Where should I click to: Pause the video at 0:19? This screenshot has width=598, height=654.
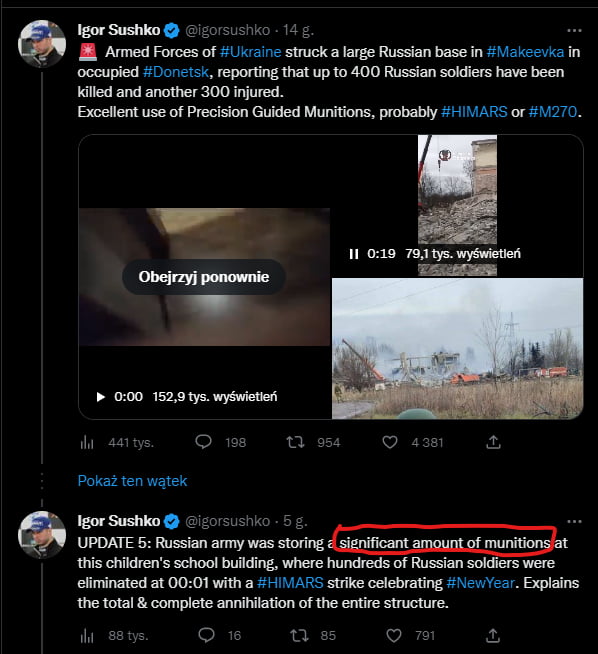point(354,254)
